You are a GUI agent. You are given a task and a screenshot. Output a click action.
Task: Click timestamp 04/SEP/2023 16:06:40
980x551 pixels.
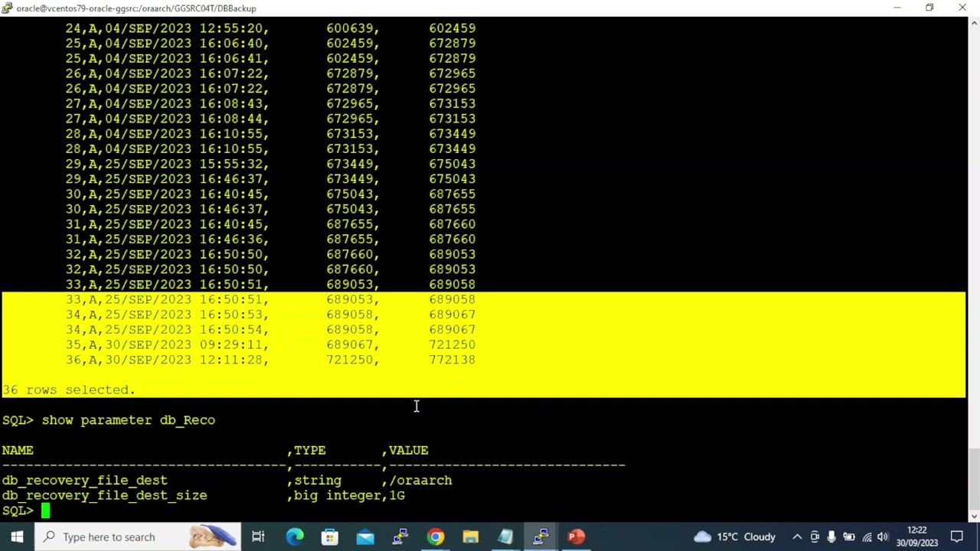point(183,44)
